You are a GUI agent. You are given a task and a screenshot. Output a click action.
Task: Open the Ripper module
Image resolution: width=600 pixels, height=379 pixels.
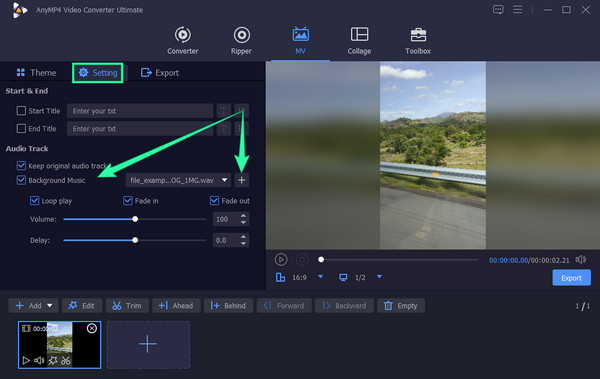241,41
